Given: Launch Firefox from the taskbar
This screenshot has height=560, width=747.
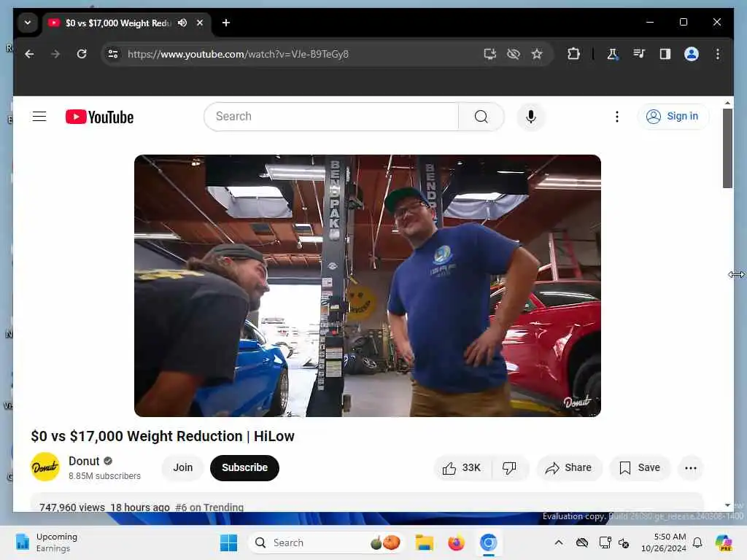Looking at the screenshot, I should point(456,542).
